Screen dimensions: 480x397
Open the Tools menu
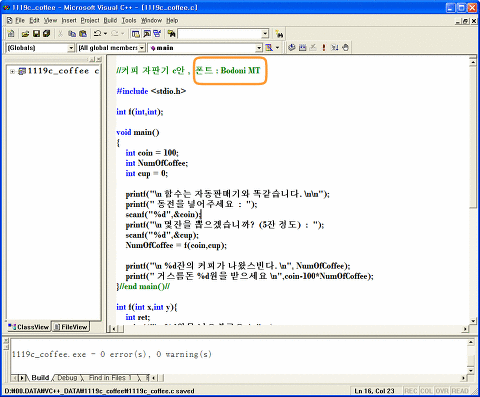tap(129, 21)
